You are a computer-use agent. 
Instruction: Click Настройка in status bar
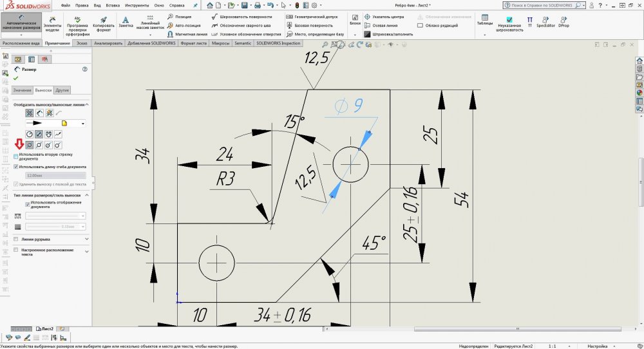[597, 346]
